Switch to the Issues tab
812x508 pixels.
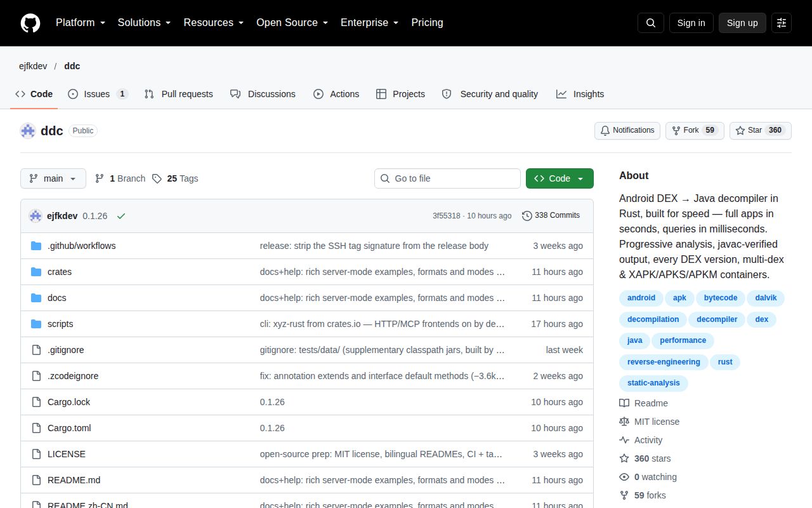tap(98, 94)
